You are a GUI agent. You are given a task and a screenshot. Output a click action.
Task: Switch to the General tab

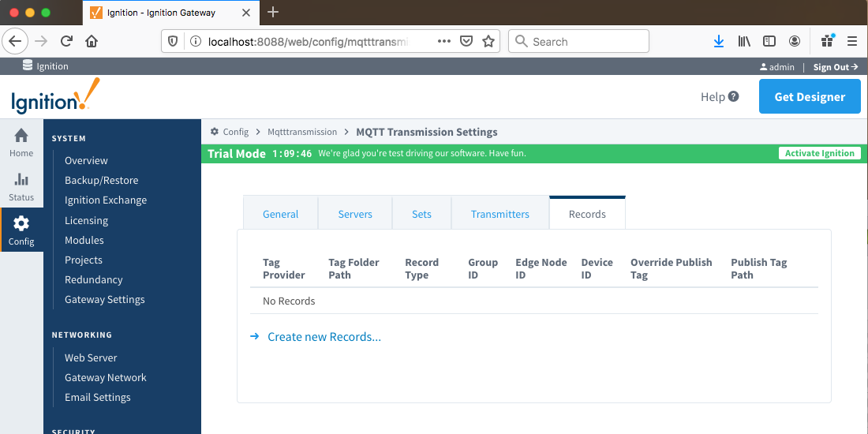pos(281,214)
